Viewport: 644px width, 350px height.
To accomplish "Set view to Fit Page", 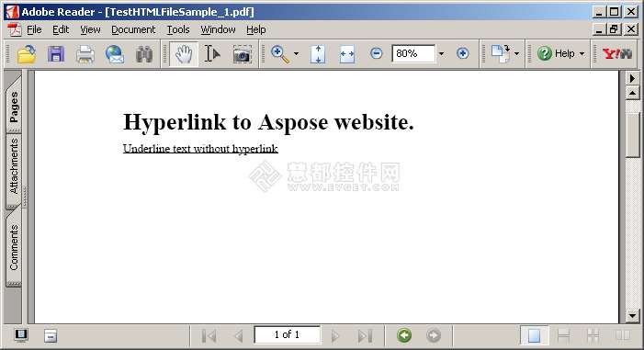I will [x=318, y=54].
